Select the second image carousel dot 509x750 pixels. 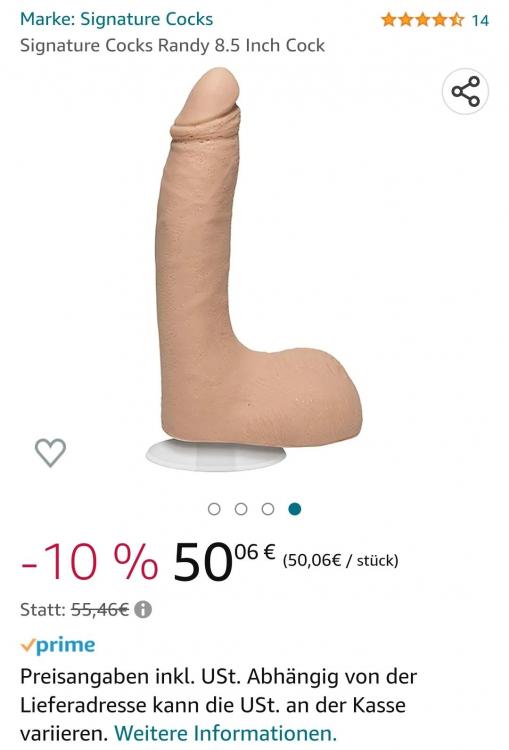[x=241, y=509]
